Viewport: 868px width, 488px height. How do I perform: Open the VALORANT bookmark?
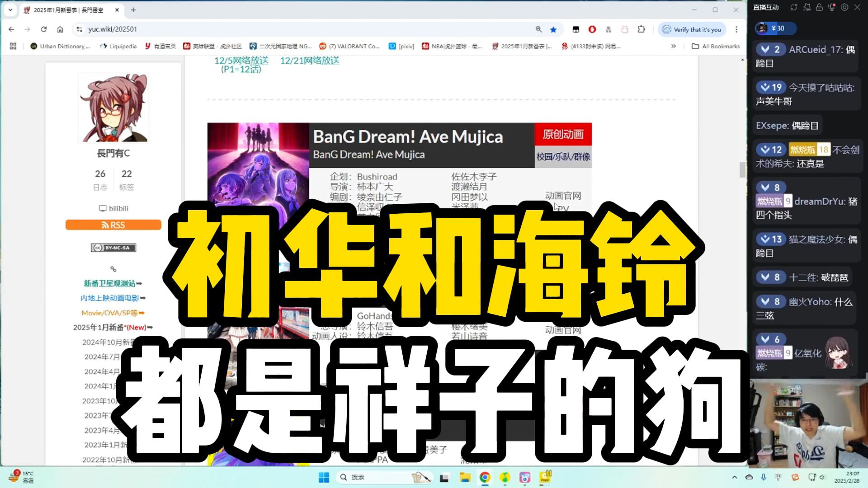[349, 46]
